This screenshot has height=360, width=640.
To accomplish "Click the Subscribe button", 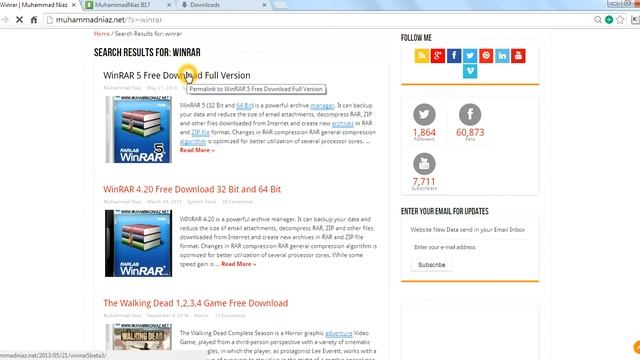I will tap(431, 265).
